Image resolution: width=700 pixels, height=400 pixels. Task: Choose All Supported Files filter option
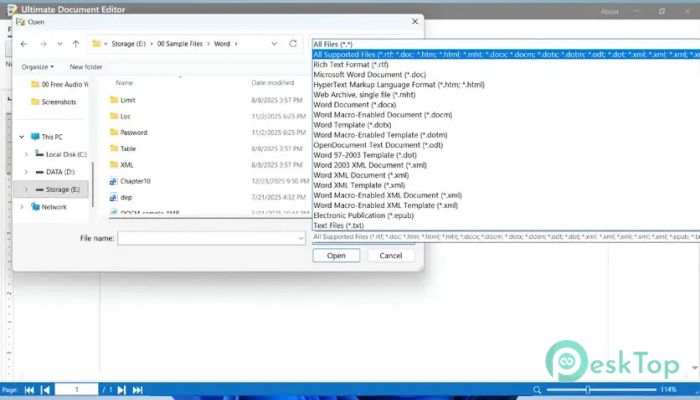pyautogui.click(x=506, y=54)
